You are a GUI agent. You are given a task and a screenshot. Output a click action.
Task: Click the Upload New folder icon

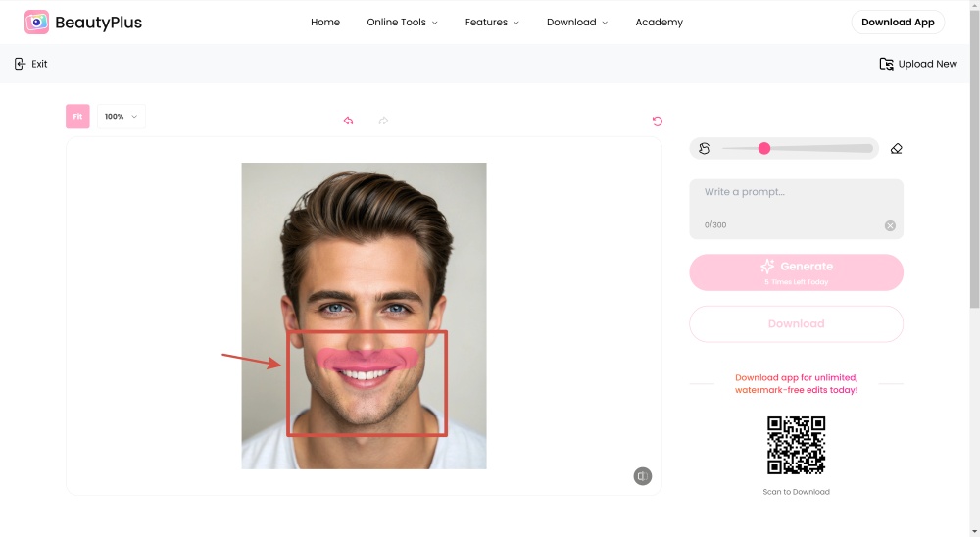point(886,64)
